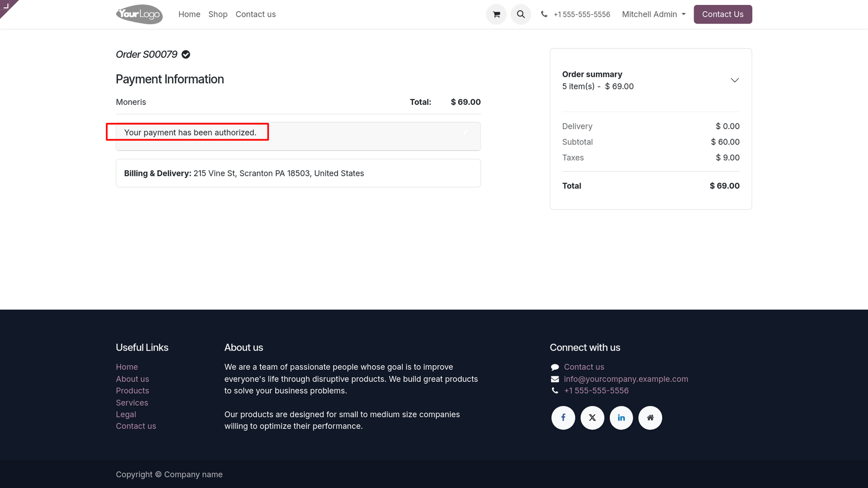Image resolution: width=868 pixels, height=488 pixels.
Task: Click the Moneris payment provider label
Action: (x=131, y=102)
